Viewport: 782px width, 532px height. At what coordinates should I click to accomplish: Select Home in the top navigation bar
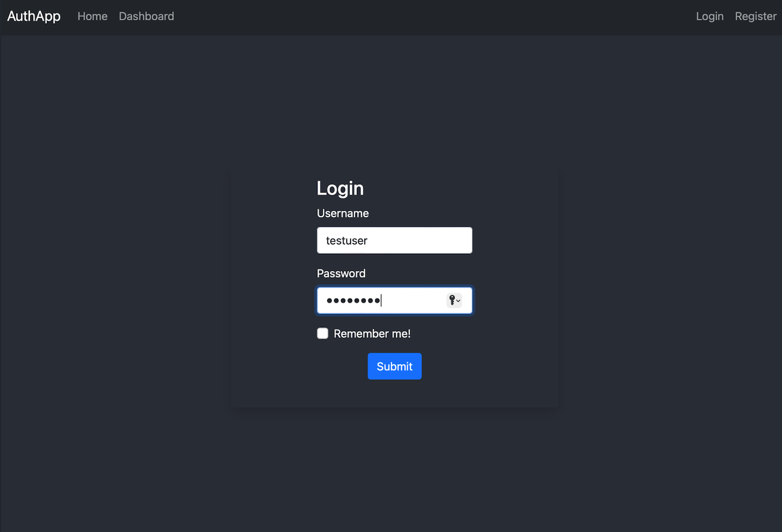click(x=92, y=16)
